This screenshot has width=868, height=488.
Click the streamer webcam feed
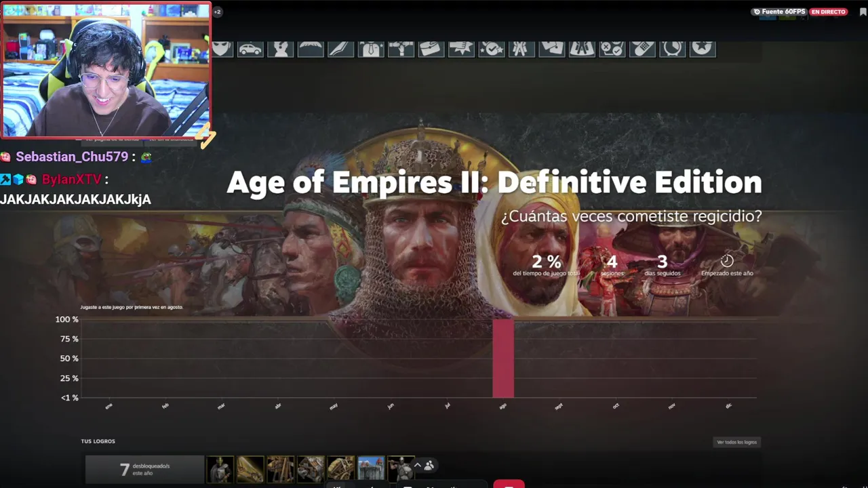[x=106, y=70]
